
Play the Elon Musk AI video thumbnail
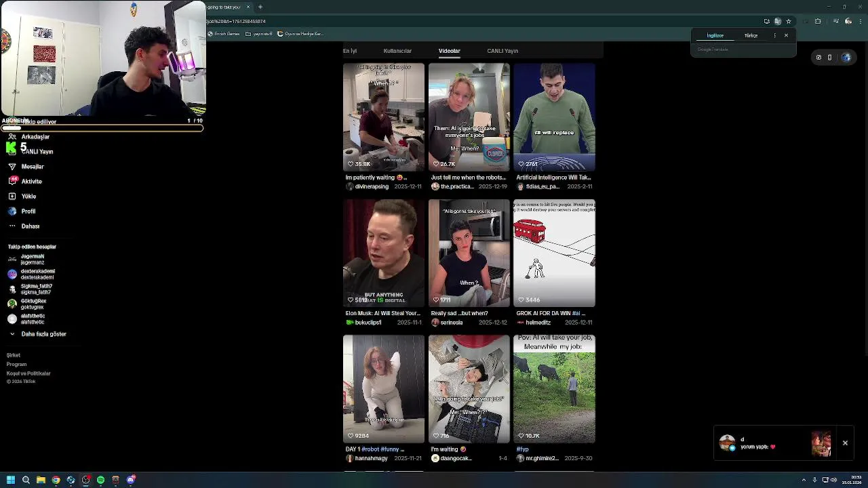(384, 253)
